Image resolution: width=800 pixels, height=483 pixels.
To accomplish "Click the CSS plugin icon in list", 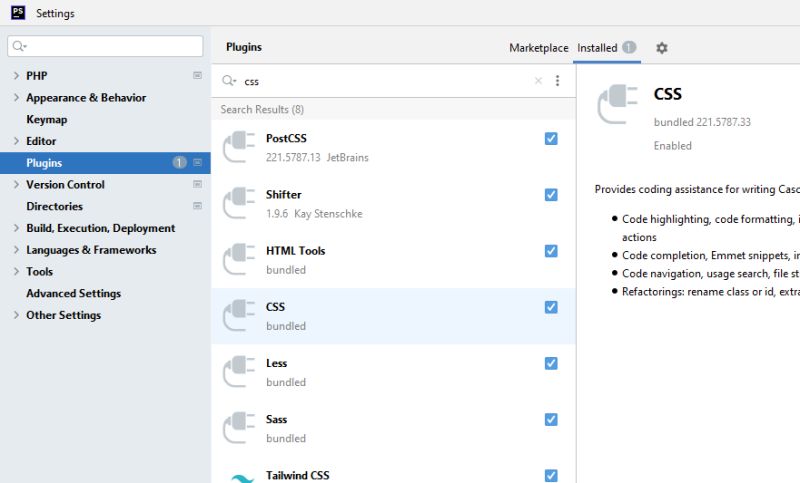I will 238,315.
